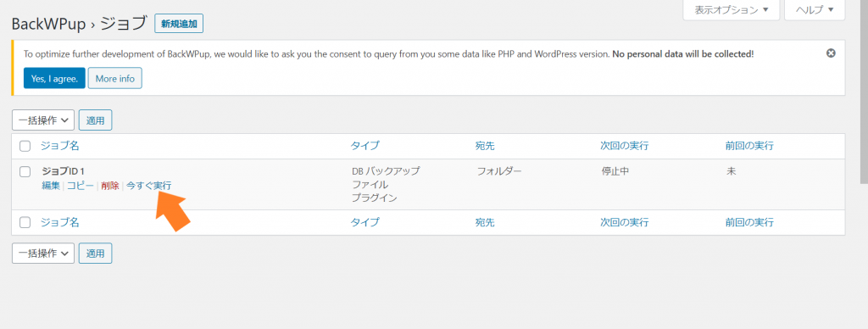
Task: Open the top 一括操作 bulk action dropdown
Action: point(43,120)
